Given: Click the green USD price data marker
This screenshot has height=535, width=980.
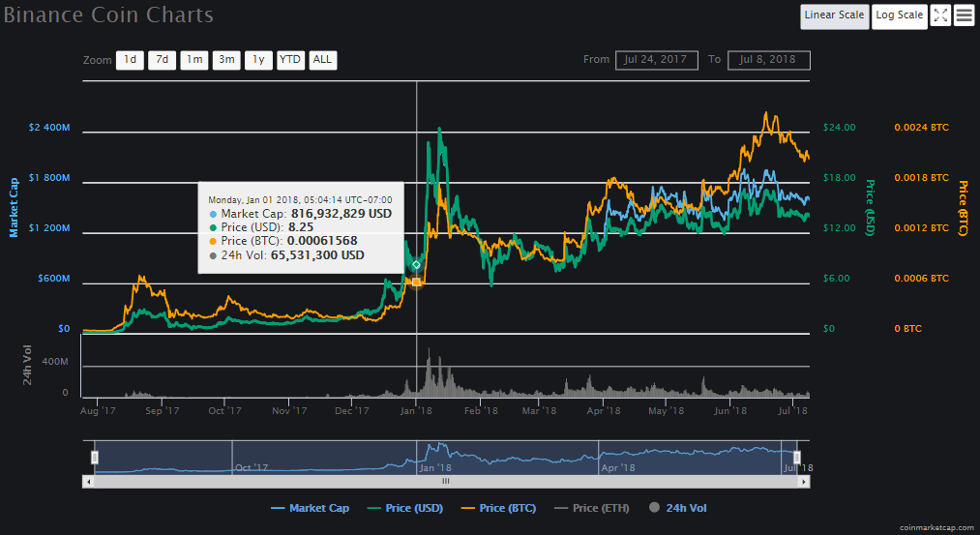Looking at the screenshot, I should point(416,265).
